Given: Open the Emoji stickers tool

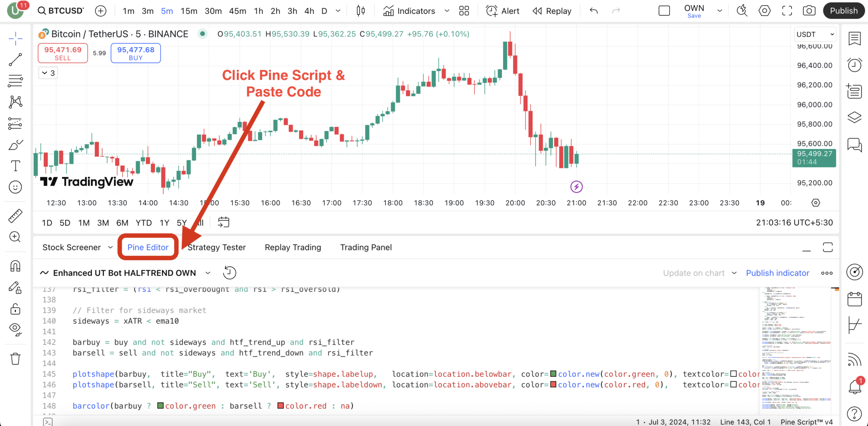Looking at the screenshot, I should tap(16, 187).
